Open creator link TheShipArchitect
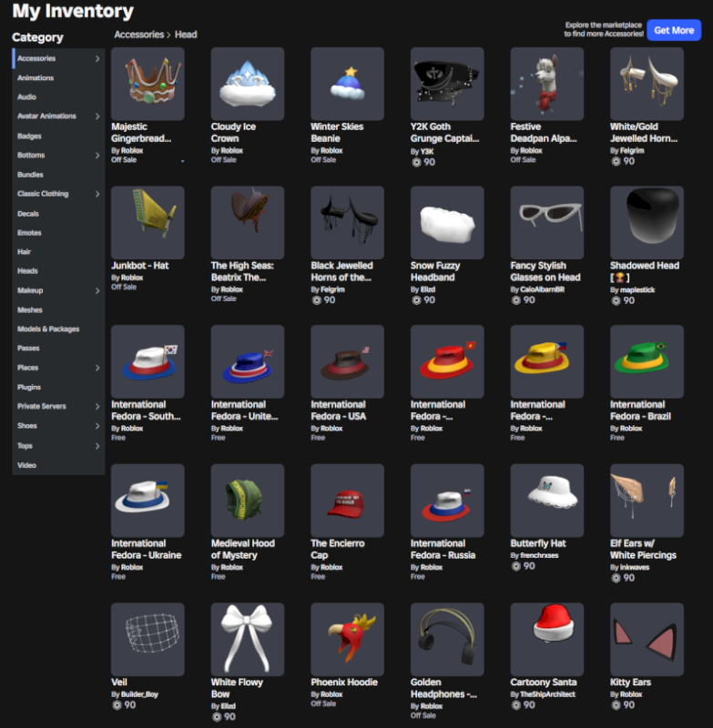Screen dimensions: 713x728 547,694
